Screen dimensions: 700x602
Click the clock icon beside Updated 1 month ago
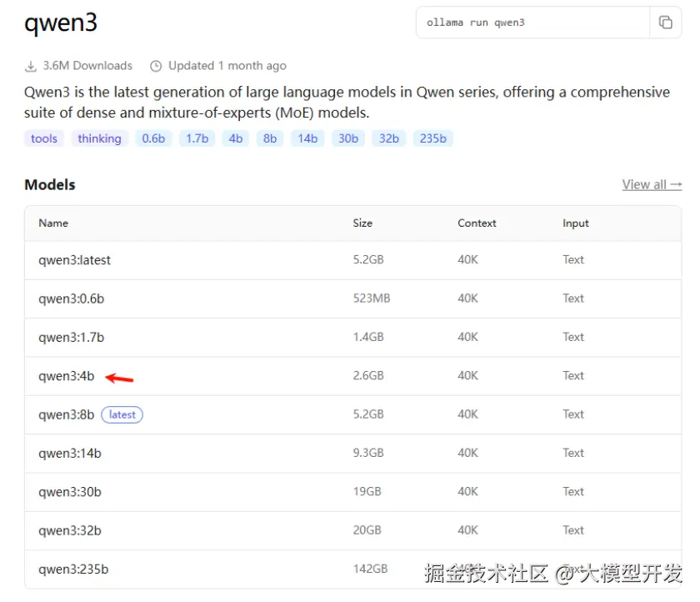(156, 66)
